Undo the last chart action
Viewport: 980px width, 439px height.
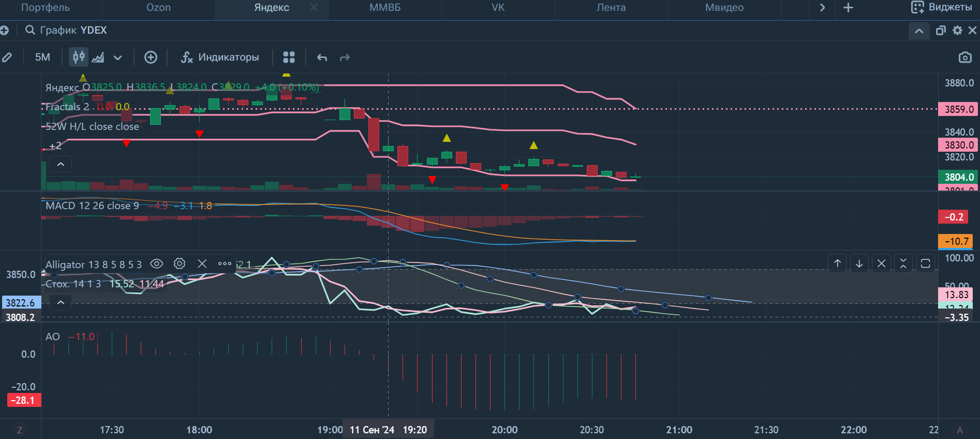tap(322, 57)
